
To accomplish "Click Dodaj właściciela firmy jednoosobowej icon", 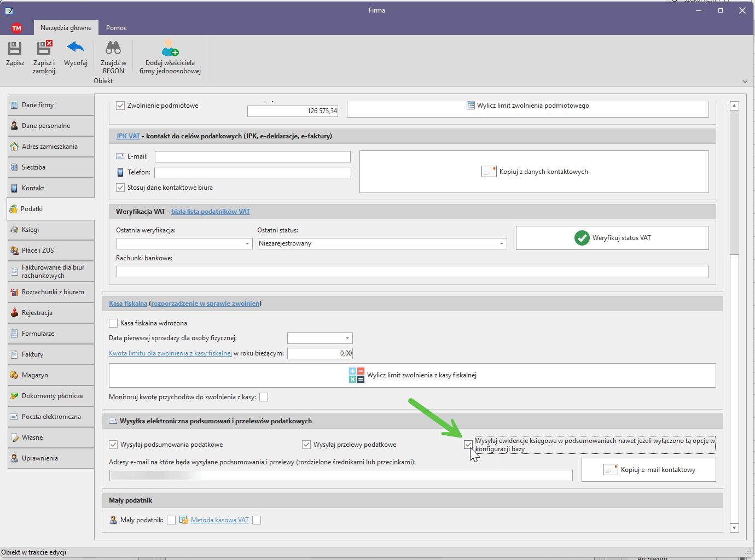I will tap(170, 49).
